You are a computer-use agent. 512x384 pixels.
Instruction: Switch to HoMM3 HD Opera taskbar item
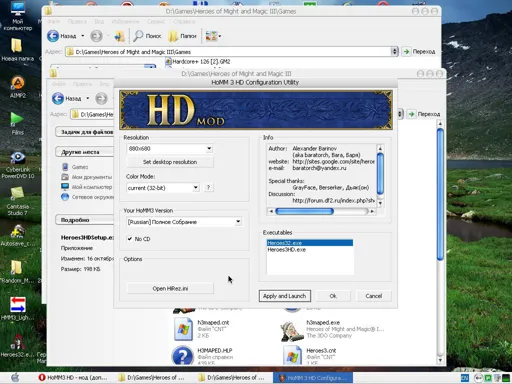(x=73, y=378)
